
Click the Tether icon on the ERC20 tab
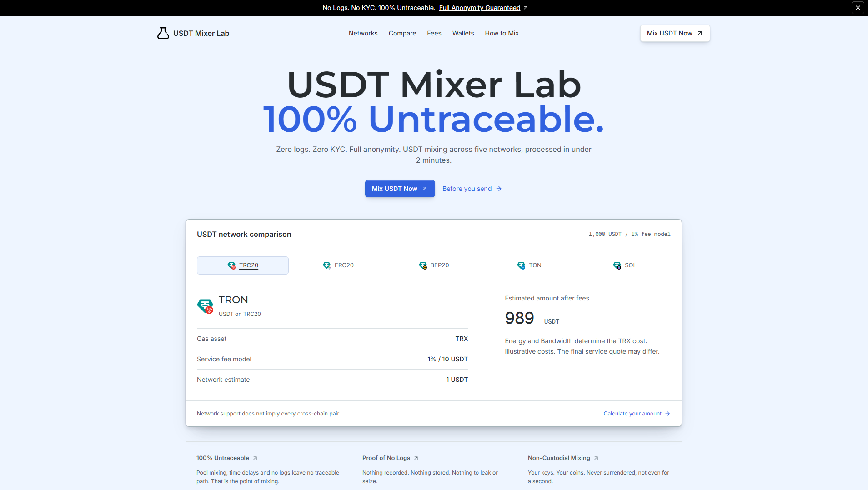tap(326, 265)
